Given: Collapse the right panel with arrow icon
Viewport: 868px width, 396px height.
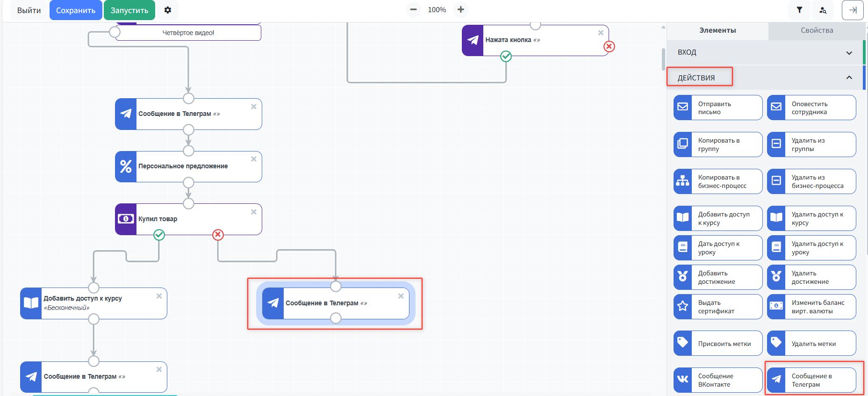Looking at the screenshot, I should (x=853, y=10).
